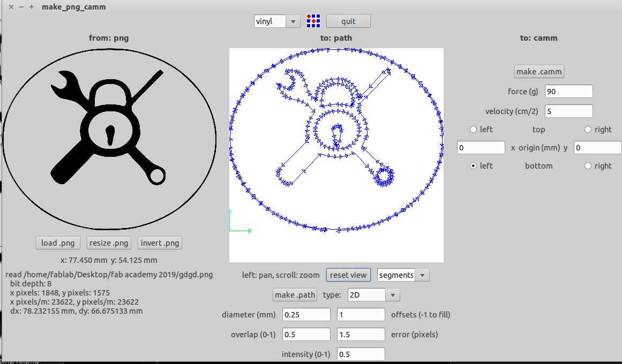Click the window close X button
622x364 pixels.
click(11, 7)
